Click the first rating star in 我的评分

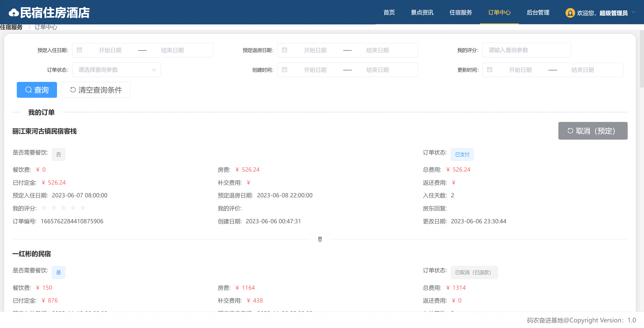point(44,208)
